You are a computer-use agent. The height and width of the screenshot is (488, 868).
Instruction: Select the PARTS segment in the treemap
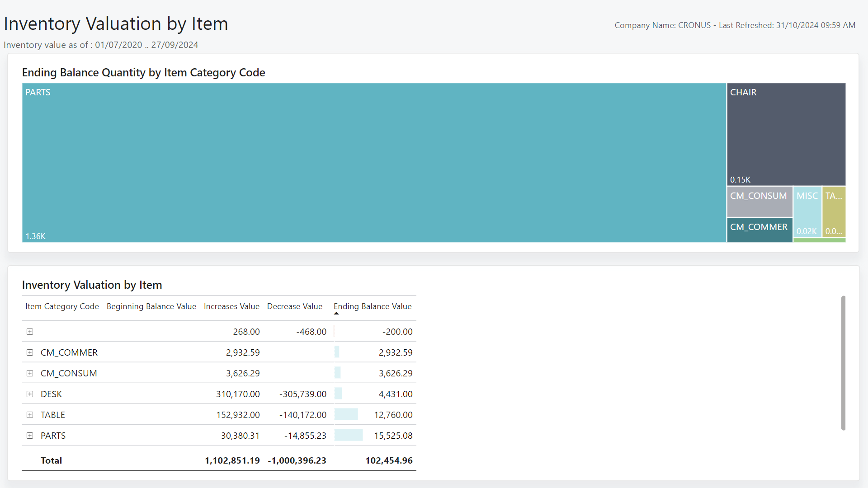(x=374, y=164)
